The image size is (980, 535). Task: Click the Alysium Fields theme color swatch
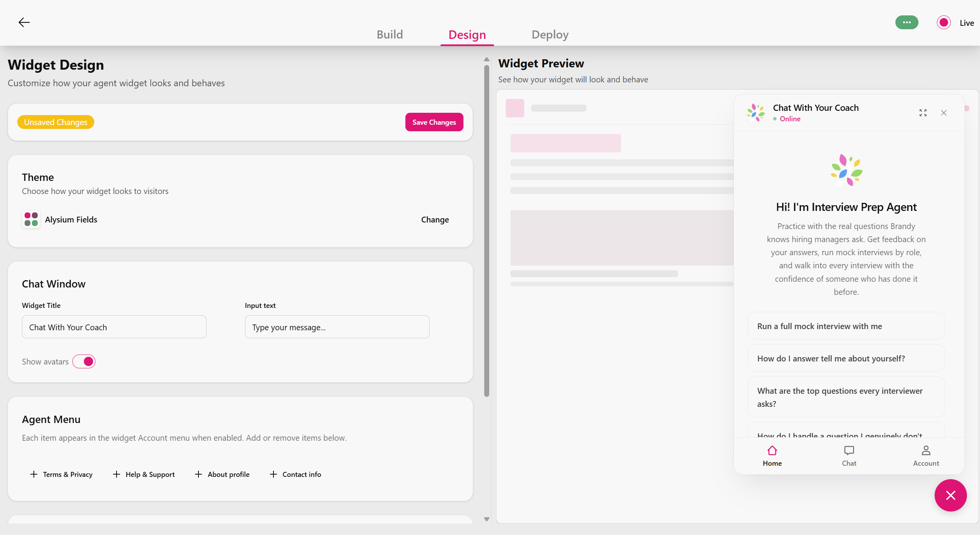click(x=31, y=219)
